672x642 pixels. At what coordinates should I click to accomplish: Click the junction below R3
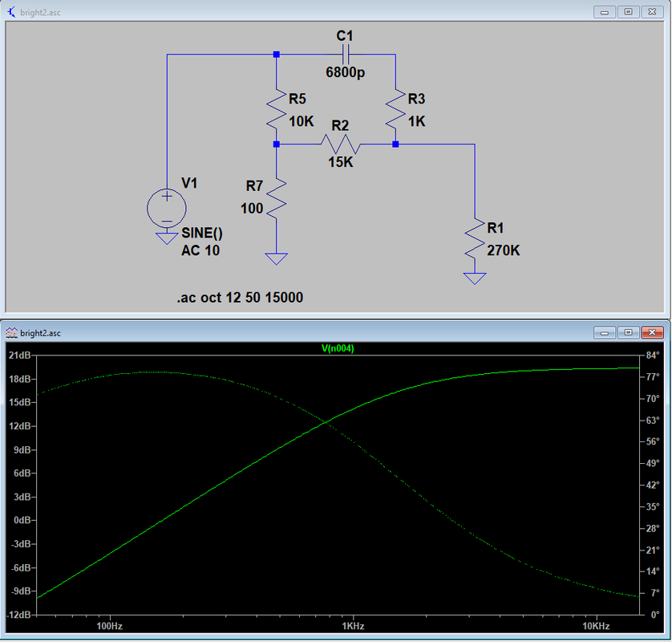pos(395,144)
